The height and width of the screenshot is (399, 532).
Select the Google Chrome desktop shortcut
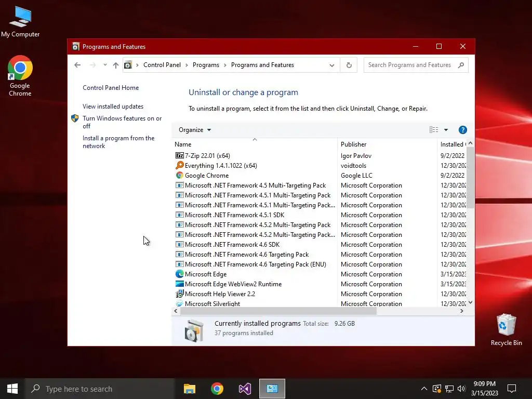(x=20, y=76)
